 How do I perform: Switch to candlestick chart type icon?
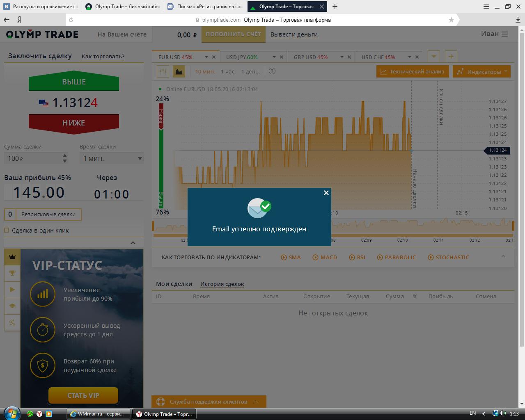[x=163, y=71]
